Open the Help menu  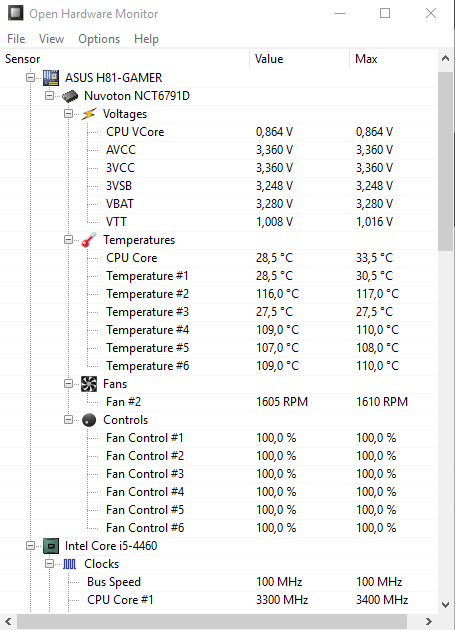coord(146,39)
